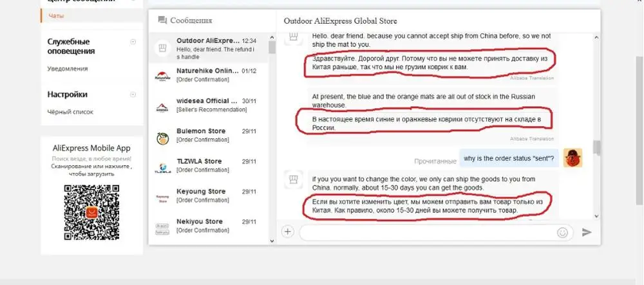Click the send message arrow icon

tap(587, 232)
